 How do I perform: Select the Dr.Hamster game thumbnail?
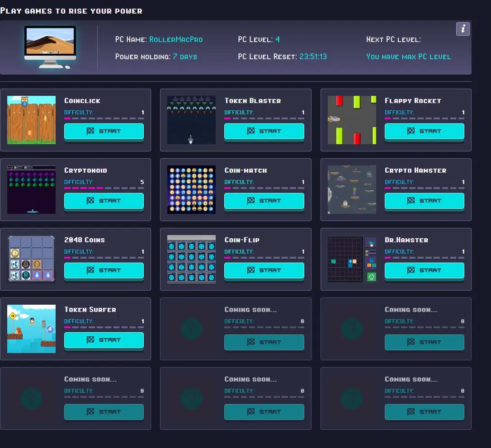[352, 259]
